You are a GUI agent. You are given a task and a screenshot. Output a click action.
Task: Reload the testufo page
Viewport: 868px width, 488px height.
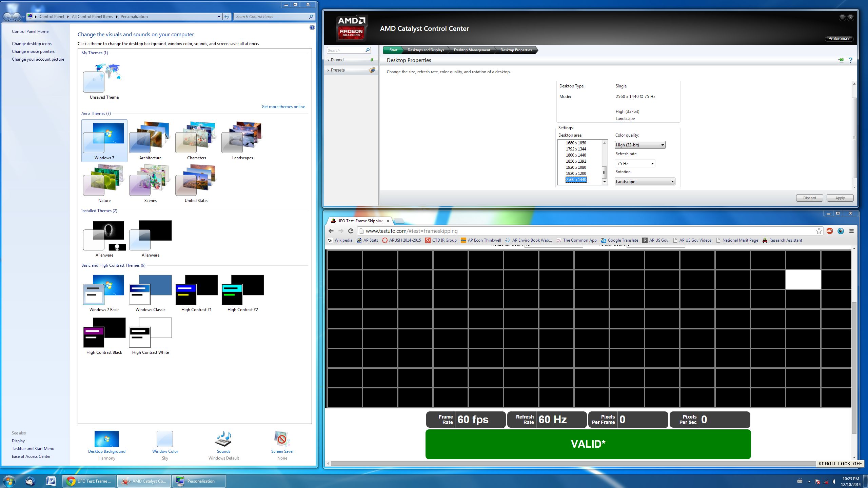[351, 231]
